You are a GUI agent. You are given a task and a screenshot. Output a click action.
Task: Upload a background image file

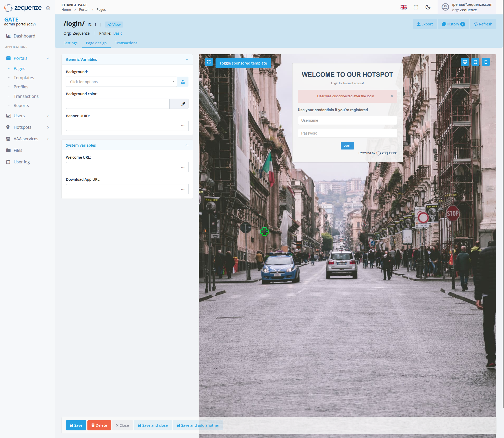pos(183,82)
